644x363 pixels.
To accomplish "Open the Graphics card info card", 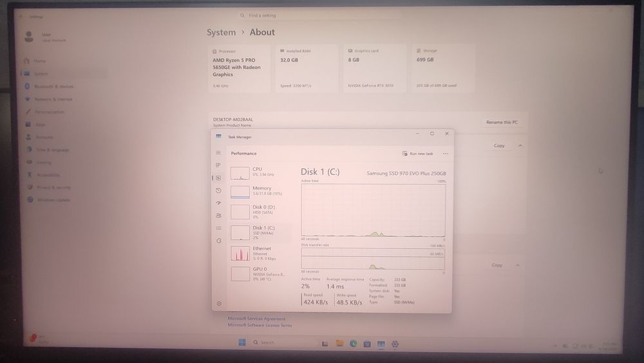I will pyautogui.click(x=374, y=68).
